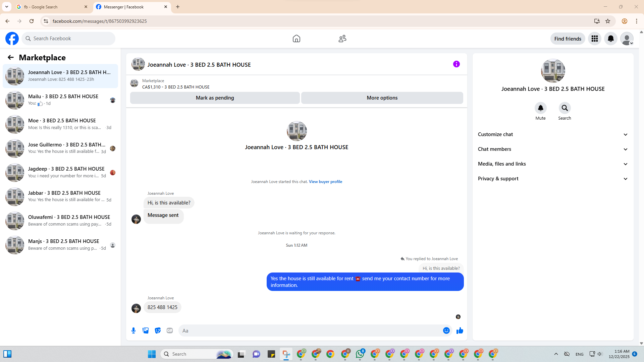Open Chrome's tab search dropdown
Viewport: 644px width, 362px height.
coord(7,7)
